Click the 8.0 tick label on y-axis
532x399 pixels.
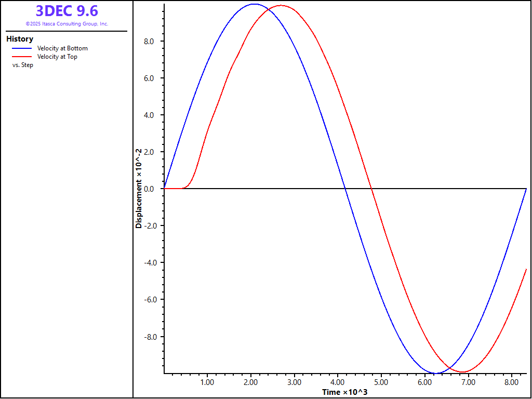(149, 42)
